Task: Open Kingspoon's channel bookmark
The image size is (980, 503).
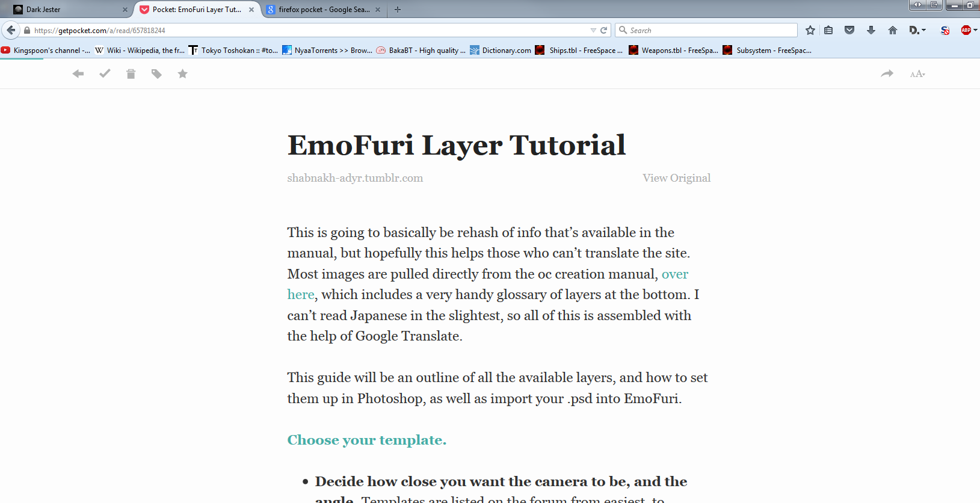Action: 46,51
